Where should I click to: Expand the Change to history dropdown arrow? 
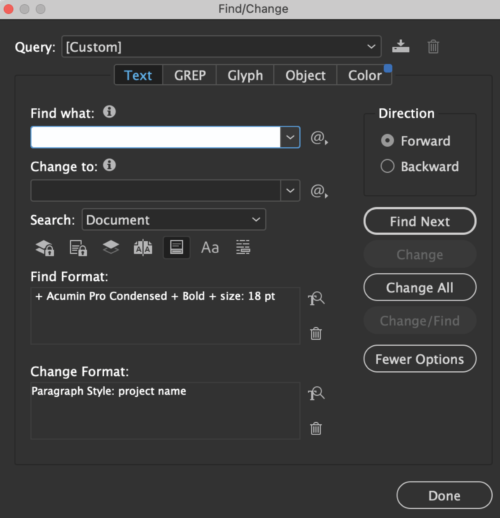click(x=290, y=191)
